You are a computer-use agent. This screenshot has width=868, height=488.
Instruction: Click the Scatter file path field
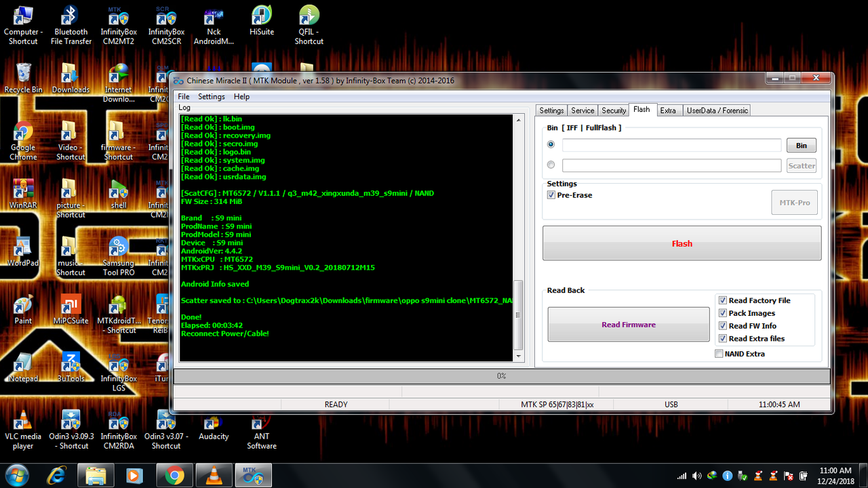(x=671, y=165)
